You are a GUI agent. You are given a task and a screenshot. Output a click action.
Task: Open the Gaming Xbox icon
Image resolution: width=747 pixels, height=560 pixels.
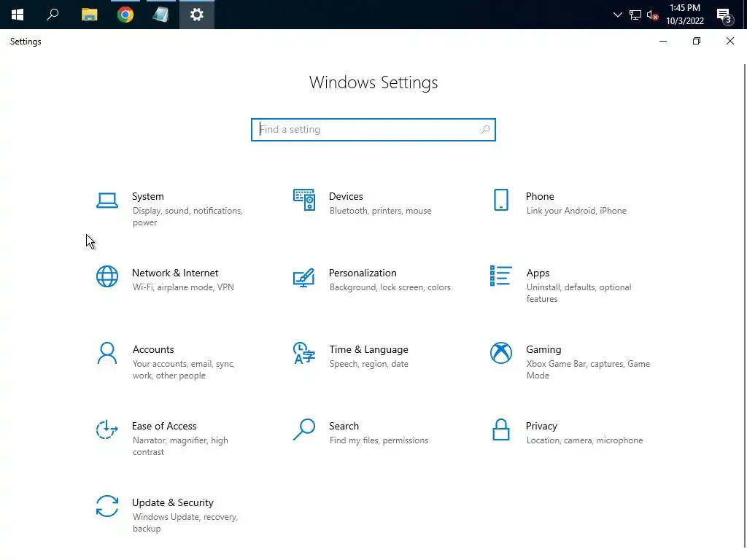click(x=500, y=353)
